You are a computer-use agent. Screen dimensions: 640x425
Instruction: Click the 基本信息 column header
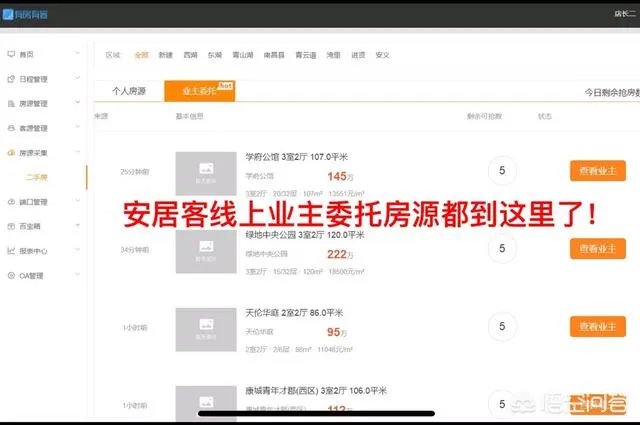(189, 116)
